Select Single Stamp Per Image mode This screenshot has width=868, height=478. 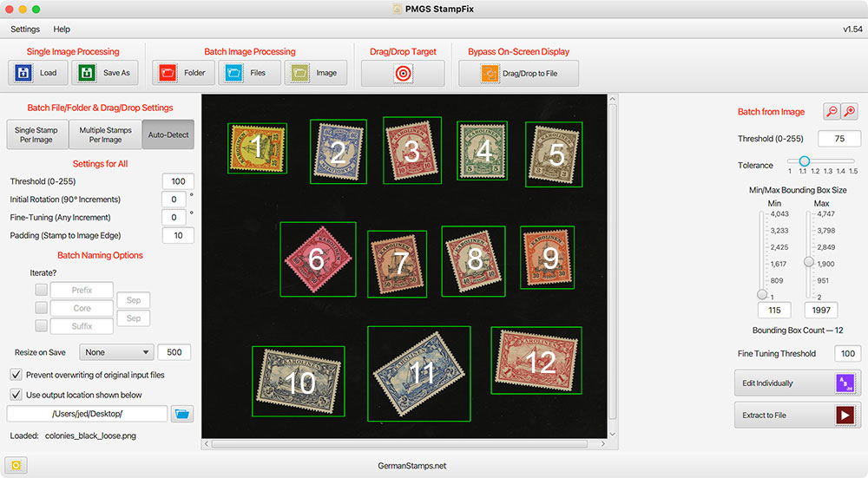(x=37, y=134)
